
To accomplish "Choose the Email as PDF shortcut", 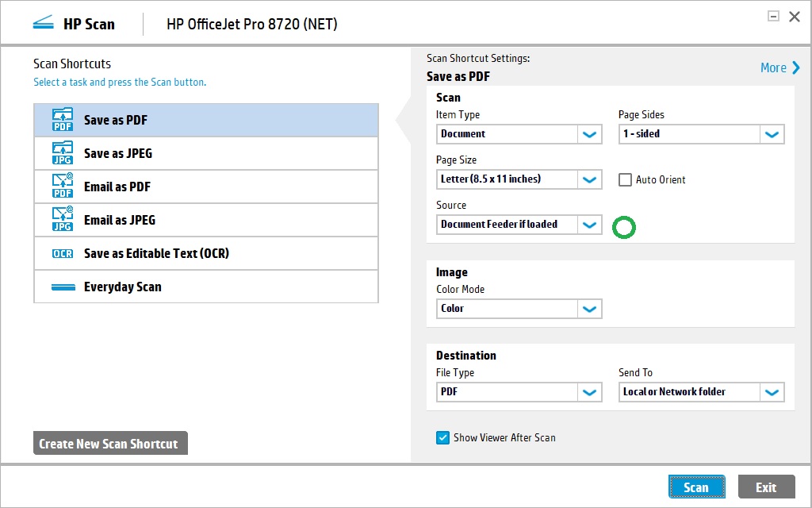I will [206, 187].
